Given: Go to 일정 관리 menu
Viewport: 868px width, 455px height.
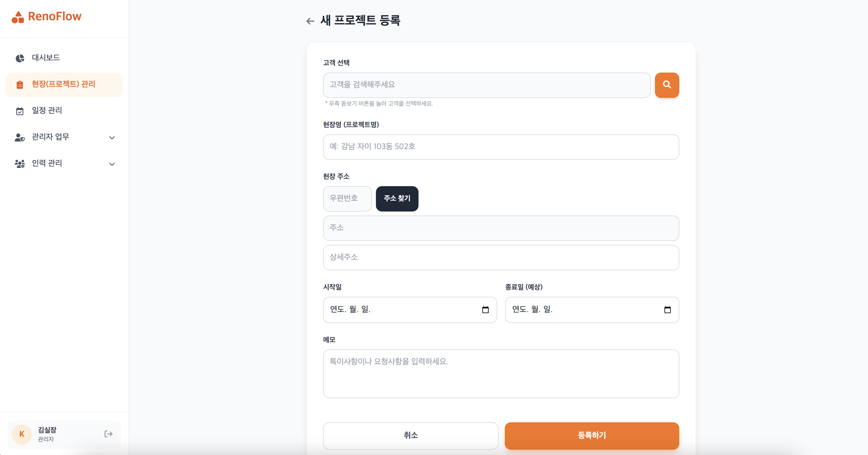Looking at the screenshot, I should click(47, 111).
